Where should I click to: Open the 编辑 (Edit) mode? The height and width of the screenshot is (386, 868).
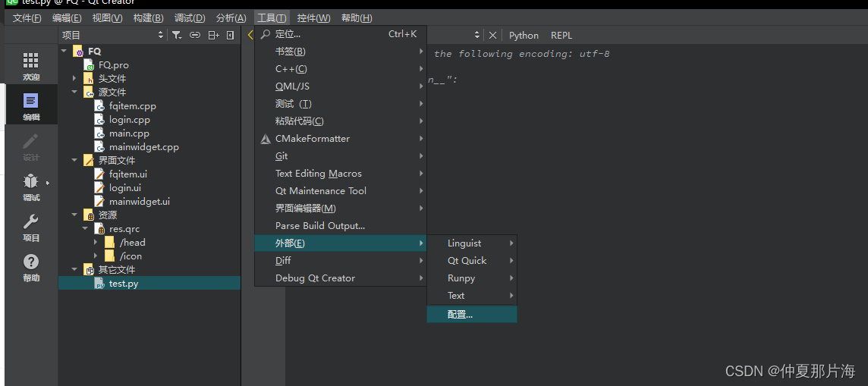point(31,106)
